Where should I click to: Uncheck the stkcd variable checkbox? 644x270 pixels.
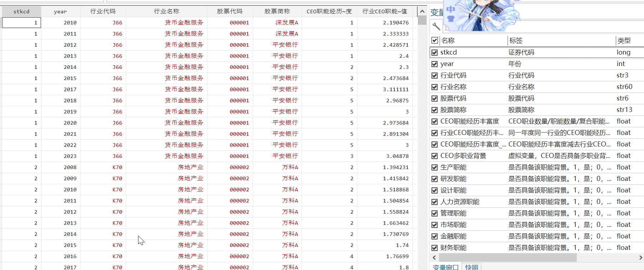pyautogui.click(x=435, y=52)
